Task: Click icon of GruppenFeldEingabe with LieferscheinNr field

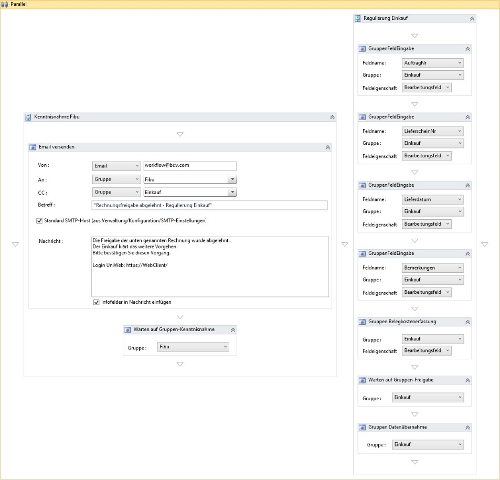Action: (362, 117)
